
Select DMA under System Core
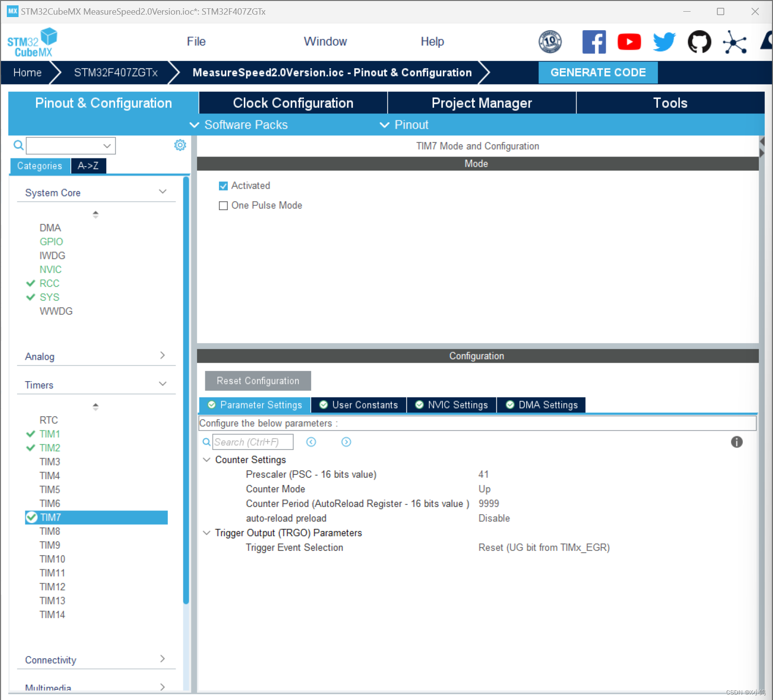coord(50,228)
